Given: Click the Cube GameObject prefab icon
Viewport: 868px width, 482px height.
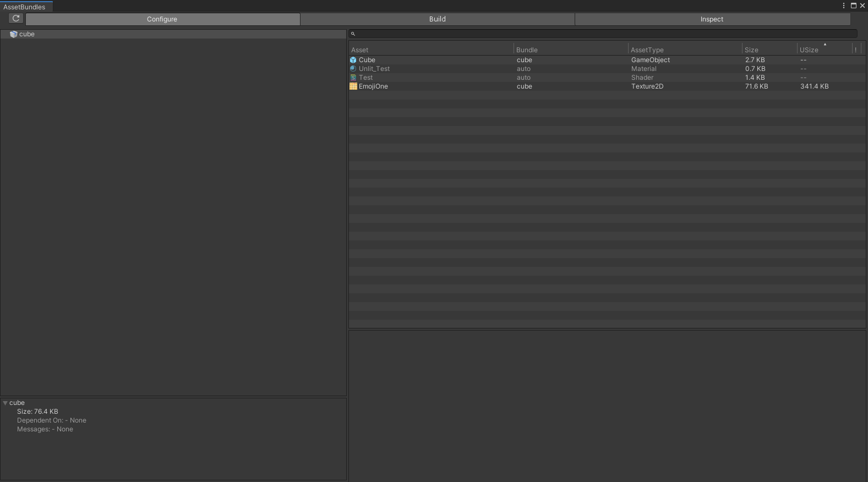Looking at the screenshot, I should click(353, 60).
